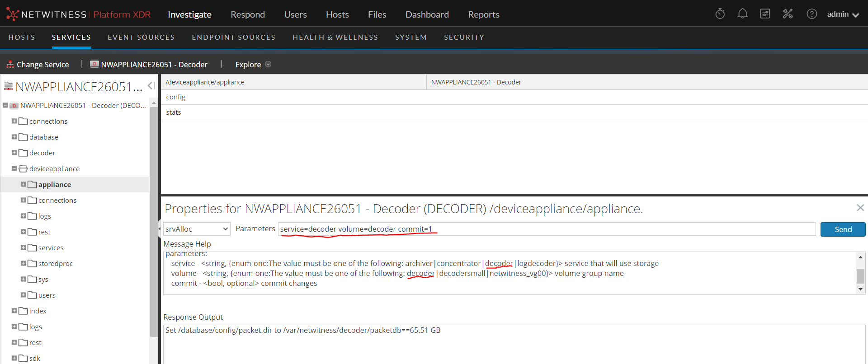The image size is (868, 364).
Task: Collapse the deviceappliance tree node
Action: click(x=14, y=168)
